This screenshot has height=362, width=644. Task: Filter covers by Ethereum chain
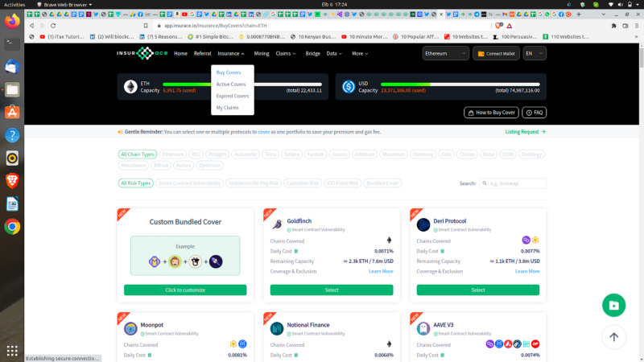tap(173, 154)
